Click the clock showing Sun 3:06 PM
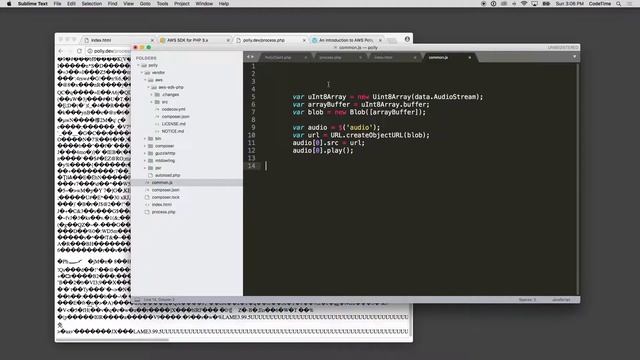640x360 pixels. [569, 4]
